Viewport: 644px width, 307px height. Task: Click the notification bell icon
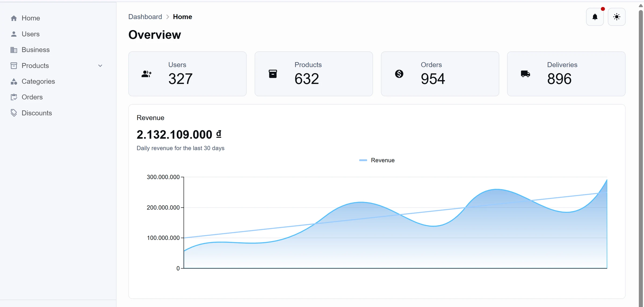point(595,17)
